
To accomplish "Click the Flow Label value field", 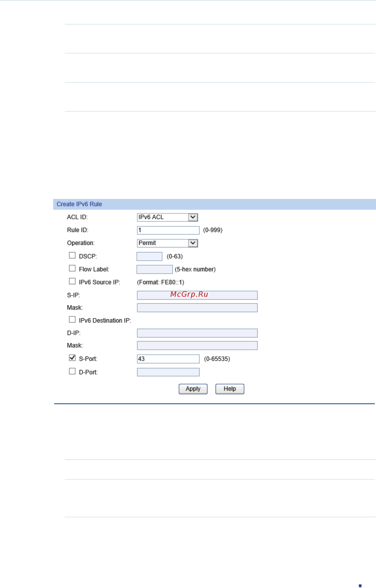I will pyautogui.click(x=154, y=269).
